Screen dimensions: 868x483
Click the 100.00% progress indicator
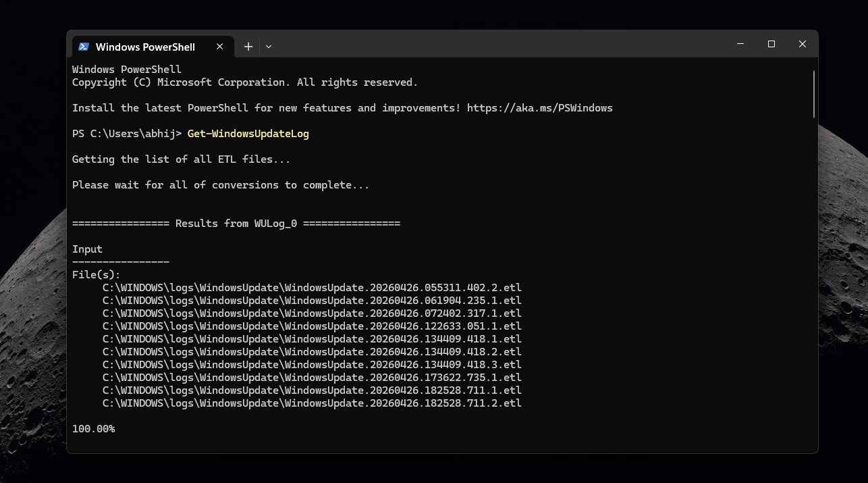click(x=93, y=428)
